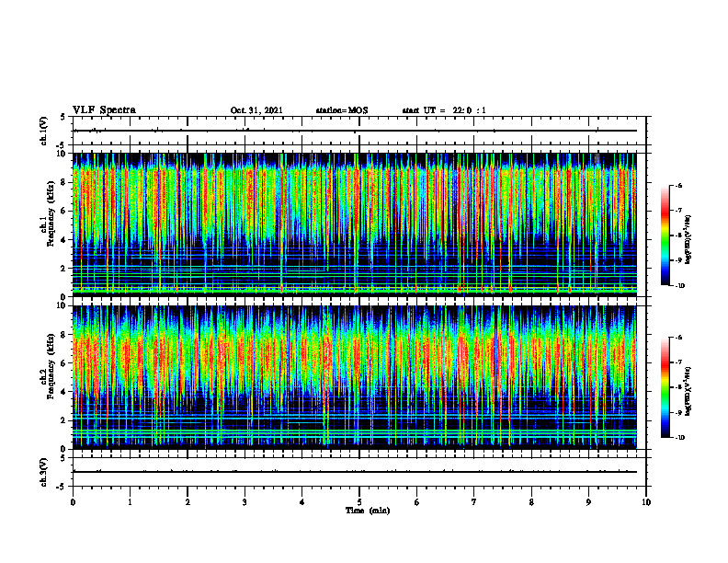Click time axis tick label '7'

coord(474,502)
